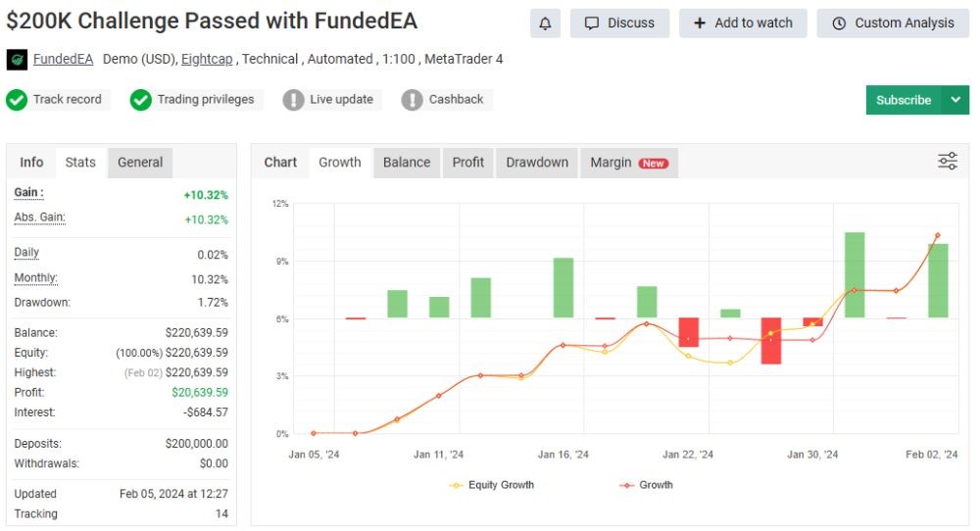Click the FundedEA green logo avatar
Screen dimensions: 980x531
[x=17, y=60]
